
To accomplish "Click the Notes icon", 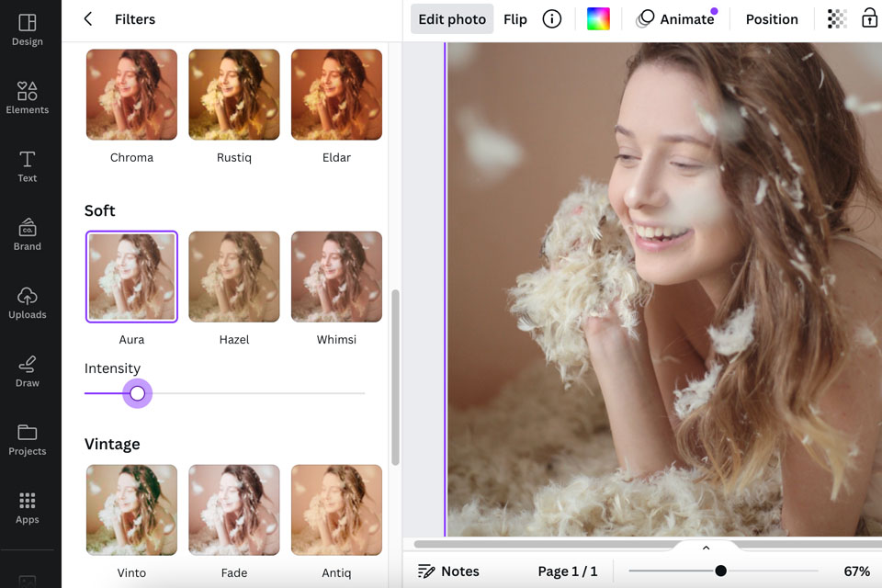I will (425, 571).
